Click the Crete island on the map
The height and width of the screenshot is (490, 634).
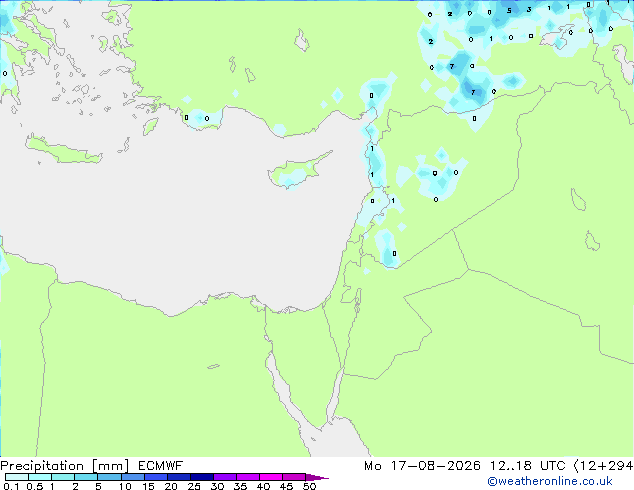tap(64, 151)
